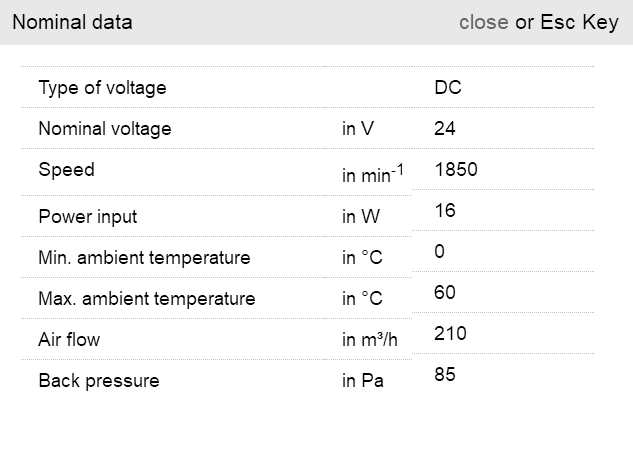Select the max temperature value 60
Viewport: 633px width, 451px height.
(445, 293)
